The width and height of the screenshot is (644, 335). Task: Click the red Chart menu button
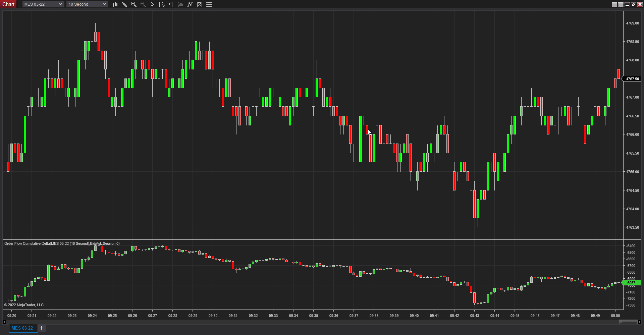(x=8, y=4)
